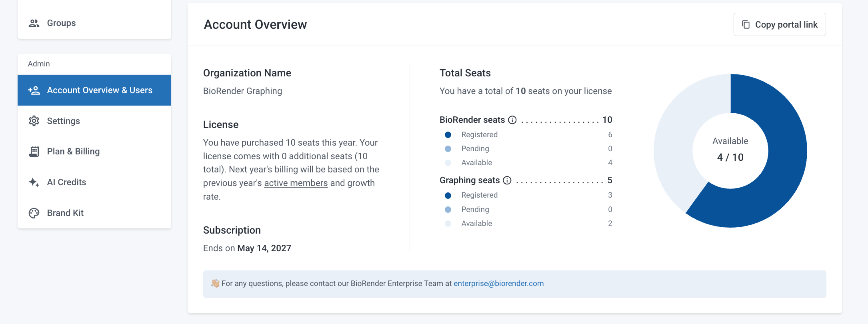Image resolution: width=868 pixels, height=324 pixels.
Task: Click the Registered label under BioRender seats
Action: [480, 135]
